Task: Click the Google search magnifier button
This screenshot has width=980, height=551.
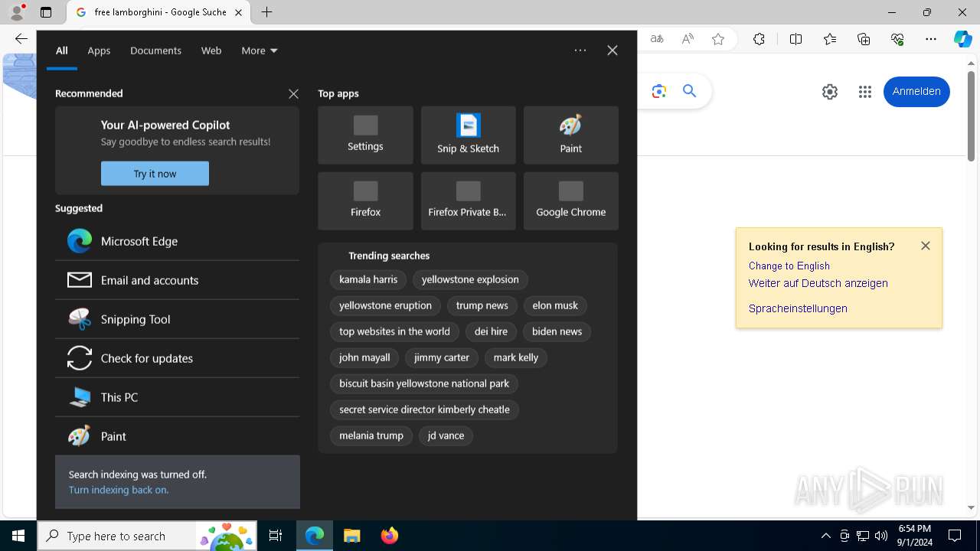Action: pyautogui.click(x=690, y=91)
